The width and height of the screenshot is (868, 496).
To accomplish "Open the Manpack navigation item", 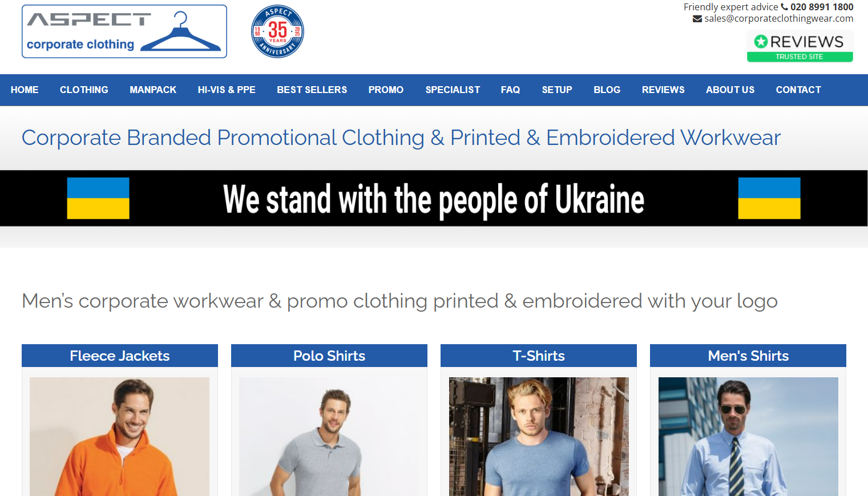I will (x=153, y=90).
